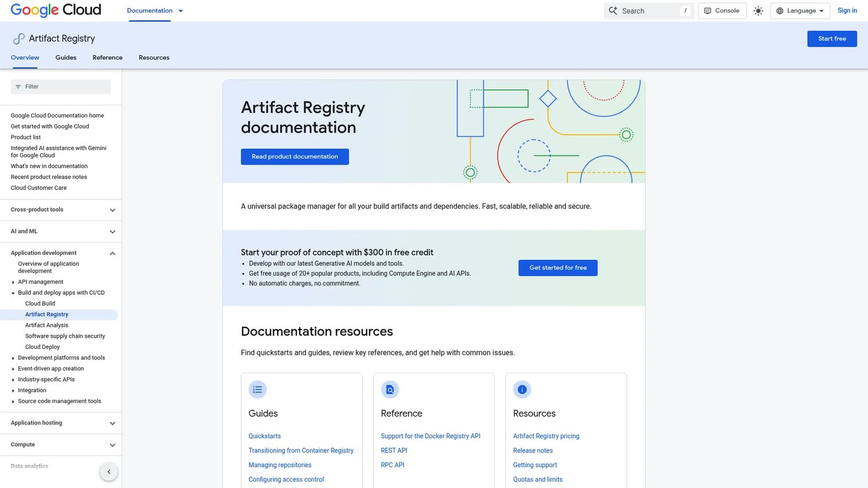Click the sidebar Filter field
The image size is (868, 488).
coord(61,87)
